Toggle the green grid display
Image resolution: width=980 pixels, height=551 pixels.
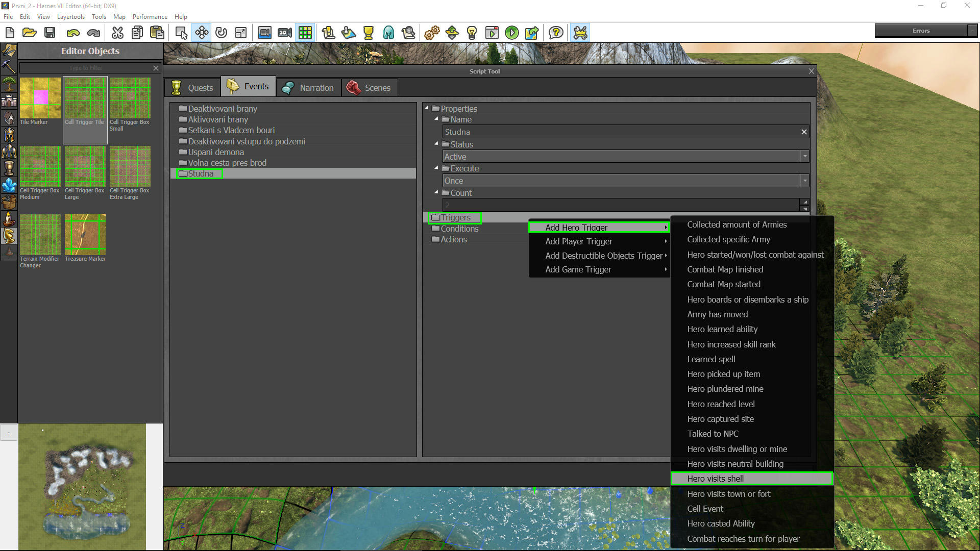tap(305, 33)
